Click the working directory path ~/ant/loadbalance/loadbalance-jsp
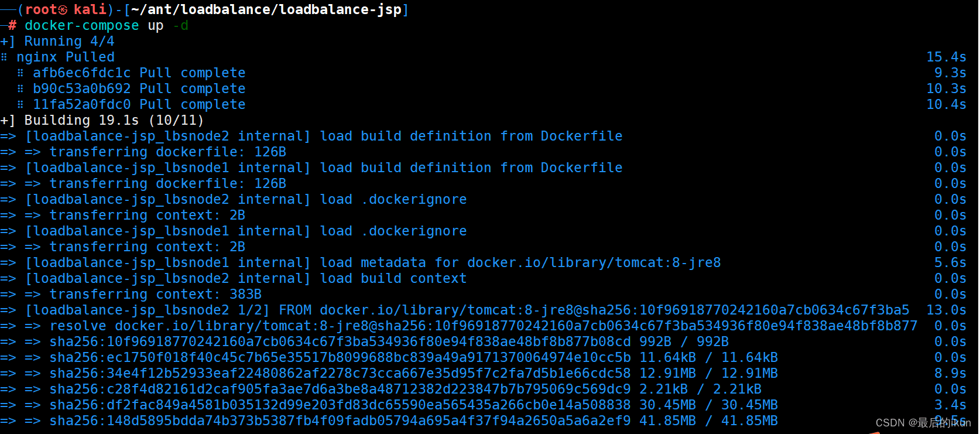Viewport: 980px width, 434px height. (x=266, y=9)
